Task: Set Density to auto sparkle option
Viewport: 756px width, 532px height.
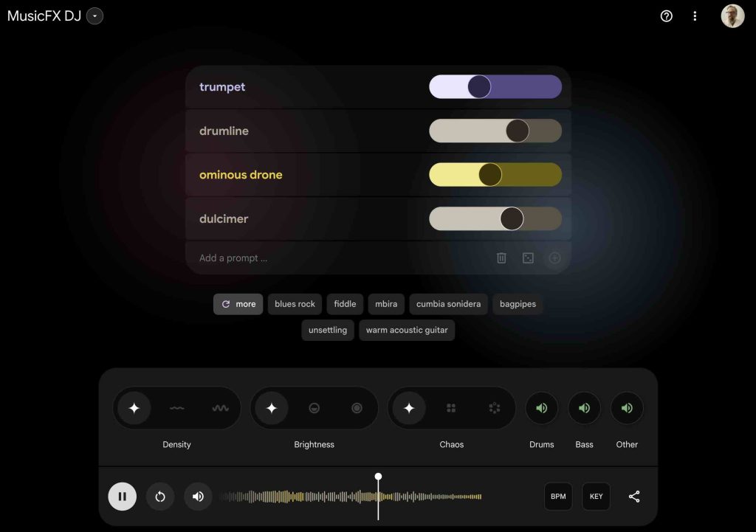Action: click(134, 408)
